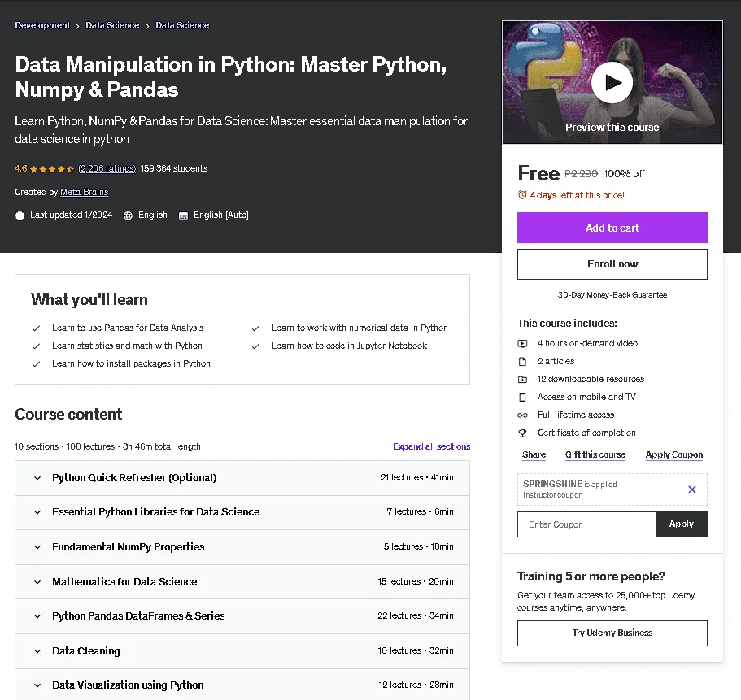The image size is (741, 700).
Task: Click the globe icon beside English language
Action: pyautogui.click(x=128, y=215)
